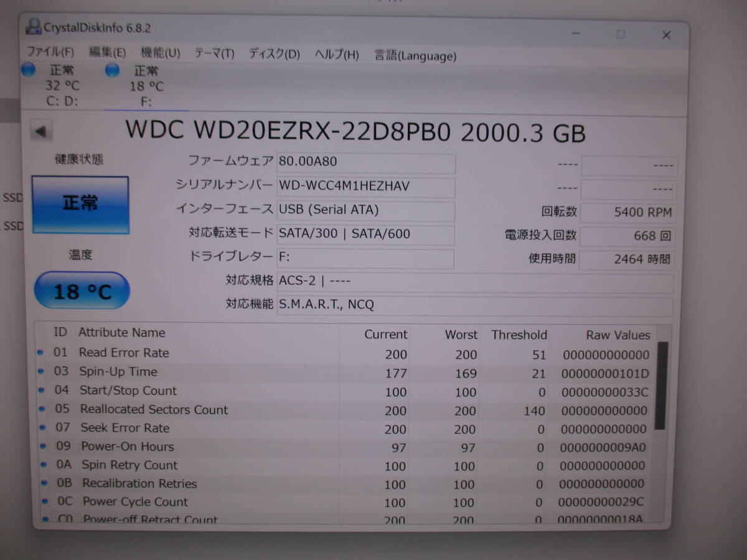Click the serial number field WD-WCC4M1HEZHAV
Screen dimensions: 747x560
point(365,187)
